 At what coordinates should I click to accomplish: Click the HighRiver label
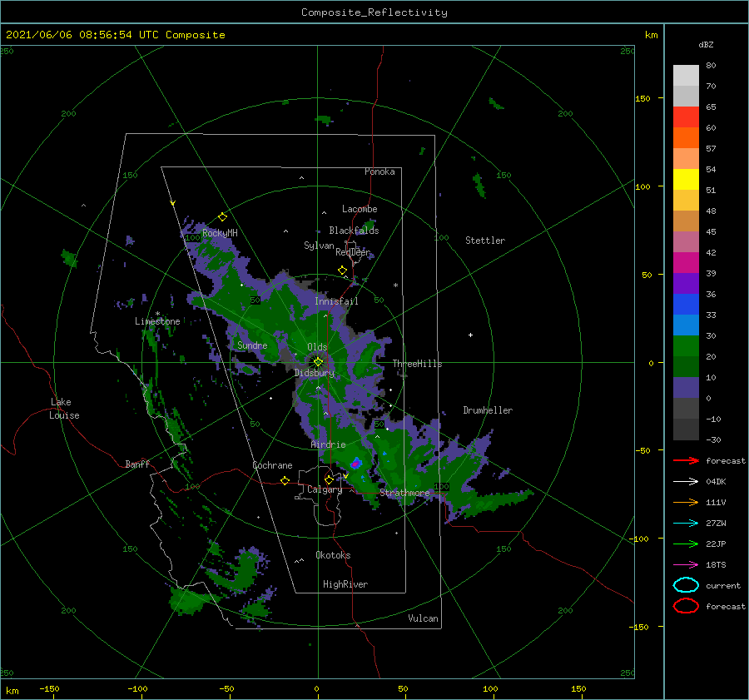point(345,584)
